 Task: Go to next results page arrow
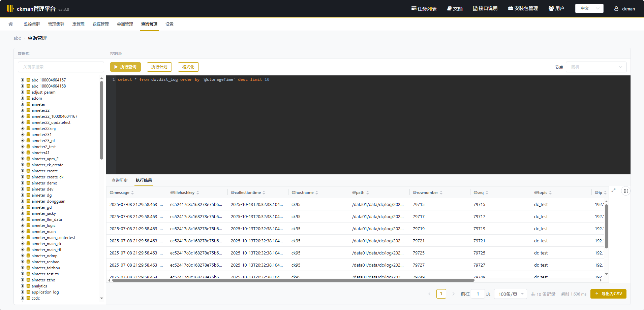[453, 294]
